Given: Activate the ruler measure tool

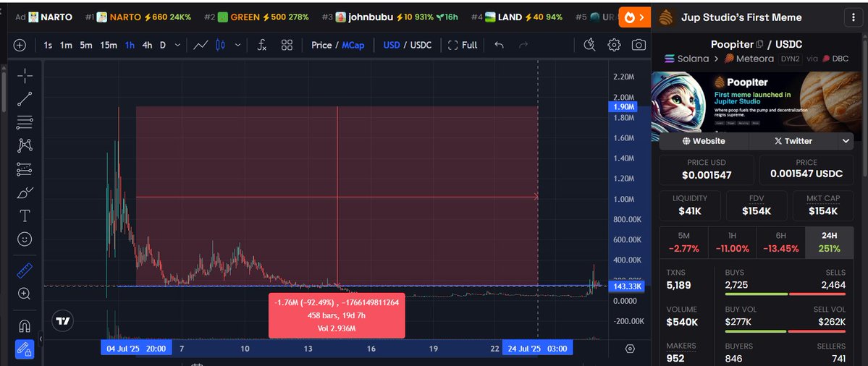Looking at the screenshot, I should tap(25, 271).
